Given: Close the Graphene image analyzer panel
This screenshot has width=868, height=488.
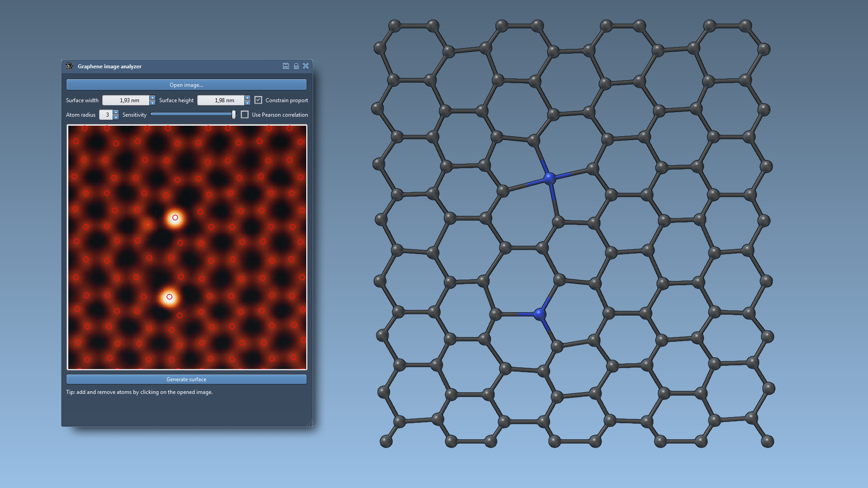Looking at the screenshot, I should click(x=306, y=66).
